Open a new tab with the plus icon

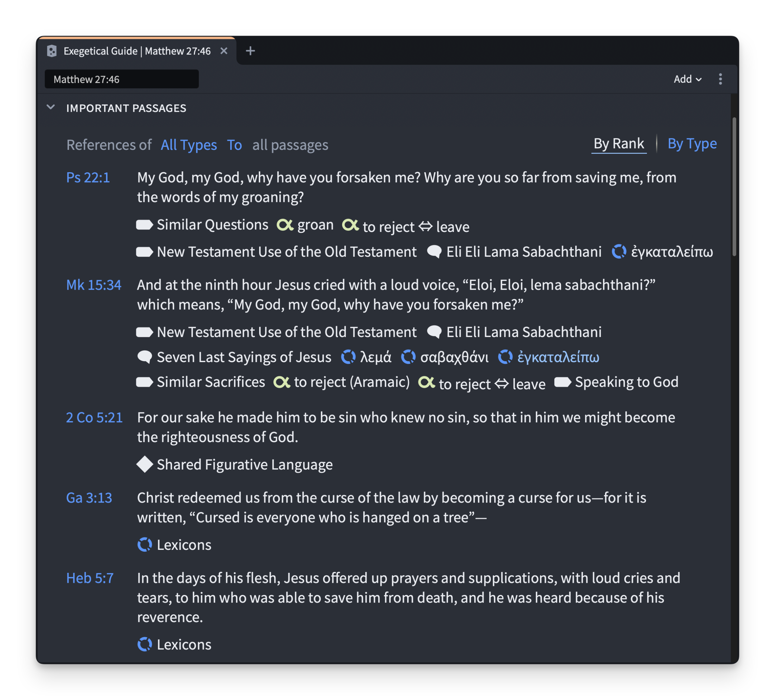(250, 51)
